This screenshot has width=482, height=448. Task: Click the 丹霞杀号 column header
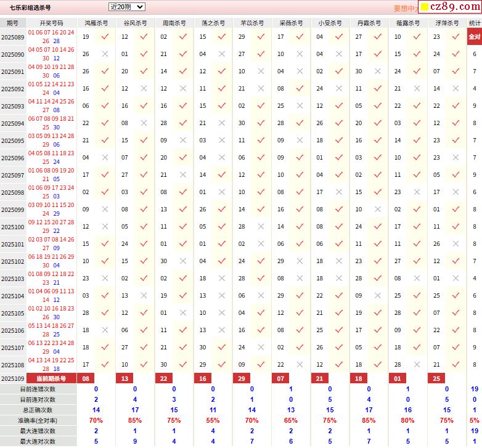[x=369, y=23]
